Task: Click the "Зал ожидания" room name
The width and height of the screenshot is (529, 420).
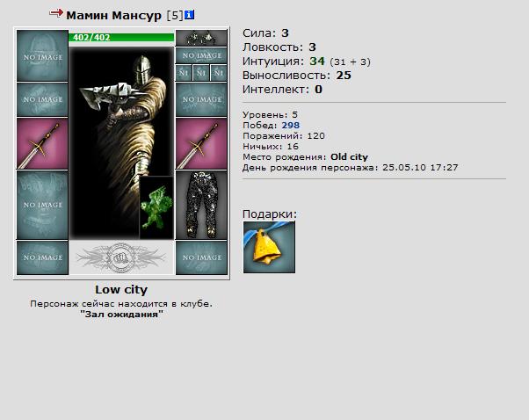Action: click(121, 315)
